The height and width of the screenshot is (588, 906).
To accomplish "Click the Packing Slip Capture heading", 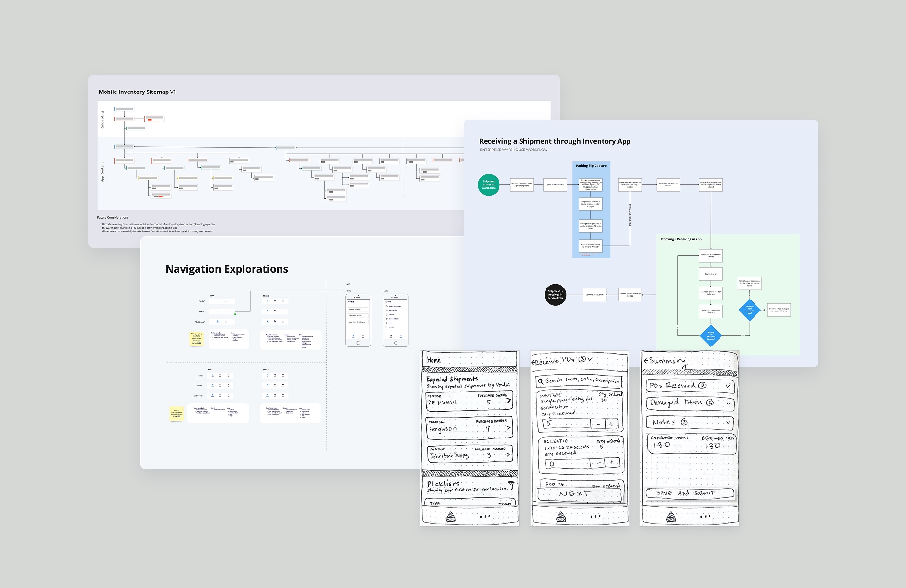I will [x=591, y=166].
